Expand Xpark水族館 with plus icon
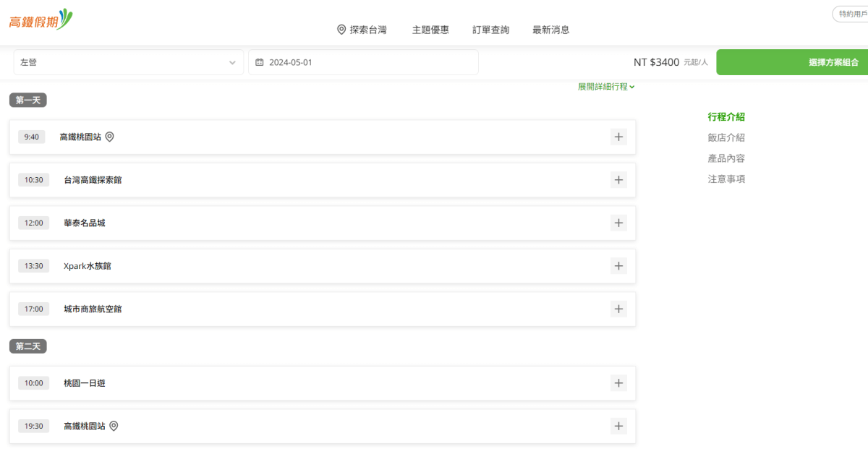 pyautogui.click(x=618, y=266)
